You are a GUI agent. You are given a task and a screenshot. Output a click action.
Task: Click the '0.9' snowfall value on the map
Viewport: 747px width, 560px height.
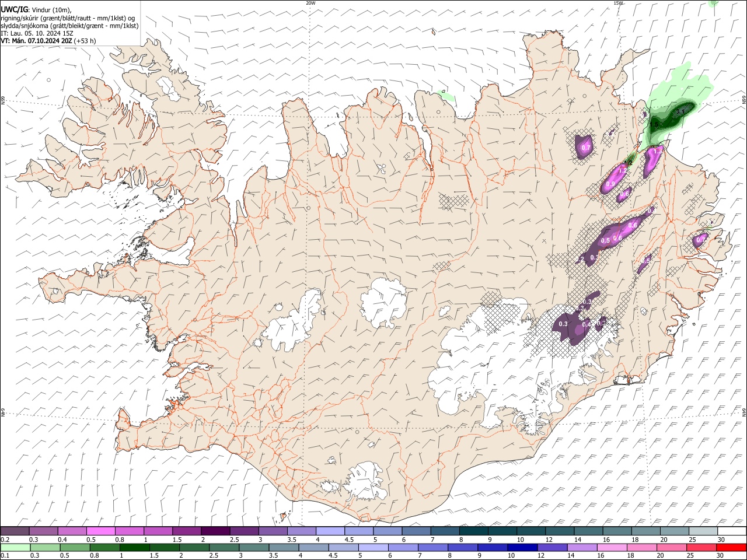(610, 184)
